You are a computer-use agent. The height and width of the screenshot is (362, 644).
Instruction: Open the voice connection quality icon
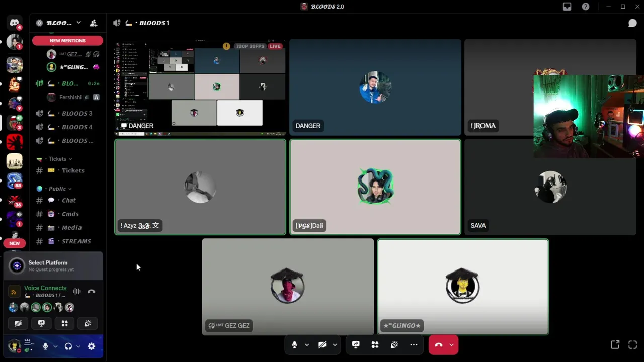click(14, 292)
